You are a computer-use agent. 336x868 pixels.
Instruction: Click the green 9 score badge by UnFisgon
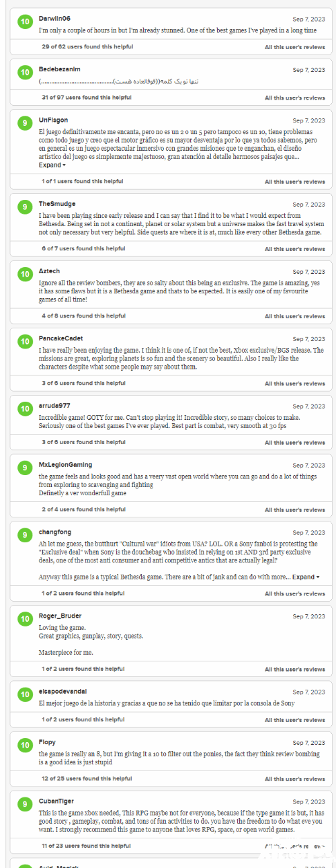pyautogui.click(x=25, y=123)
